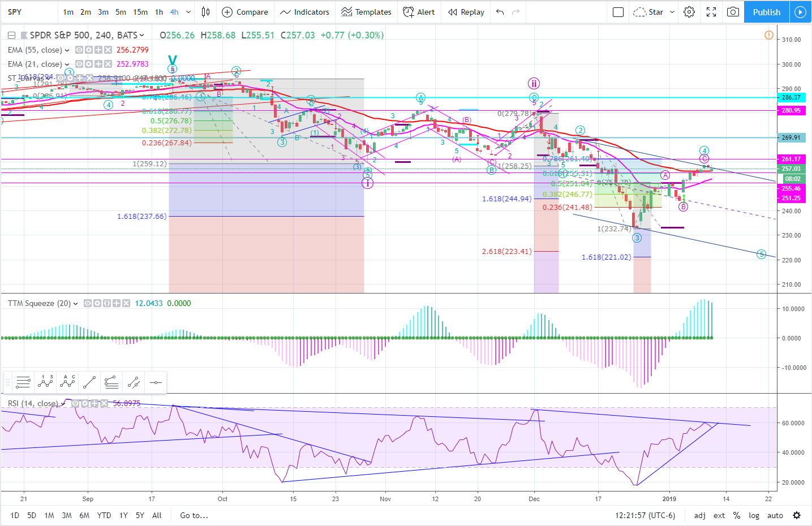Select the parallel channel drawing tool
This screenshot has height=526, width=812.
click(134, 382)
